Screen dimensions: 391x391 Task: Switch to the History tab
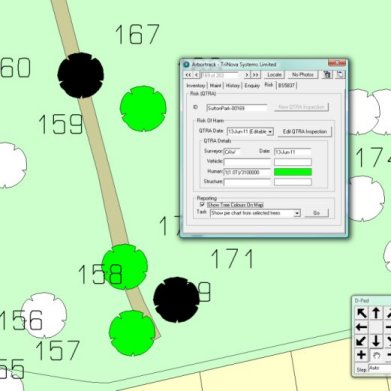point(233,86)
